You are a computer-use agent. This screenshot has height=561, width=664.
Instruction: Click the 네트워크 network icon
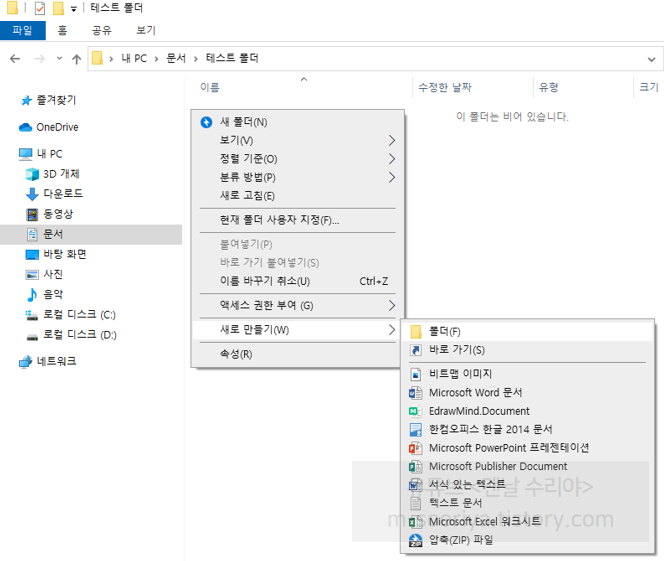25,362
